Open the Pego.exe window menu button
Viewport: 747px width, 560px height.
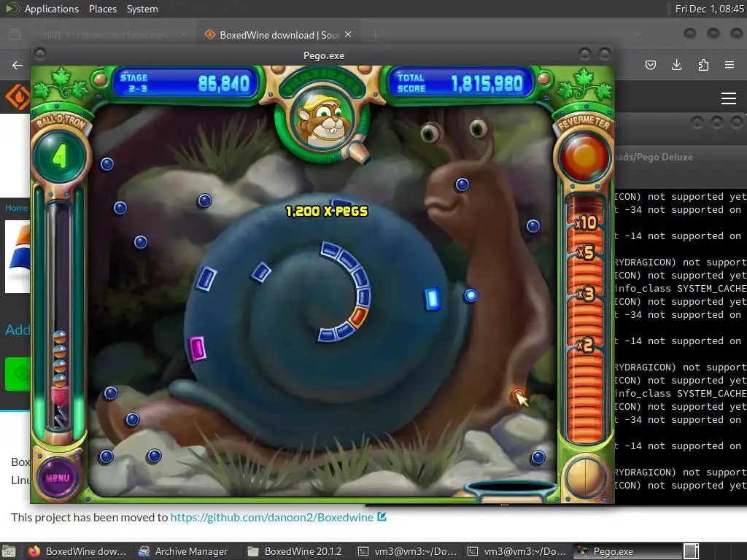click(x=41, y=54)
